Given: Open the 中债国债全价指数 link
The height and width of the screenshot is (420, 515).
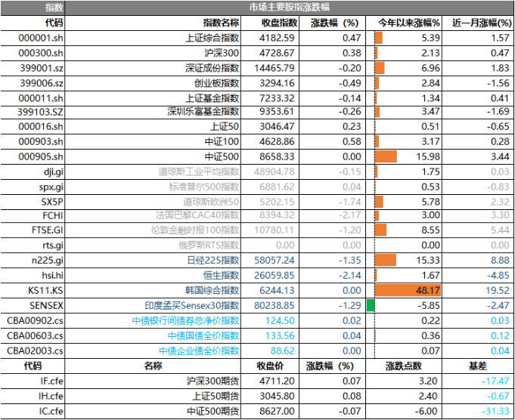Looking at the screenshot, I should point(203,335).
